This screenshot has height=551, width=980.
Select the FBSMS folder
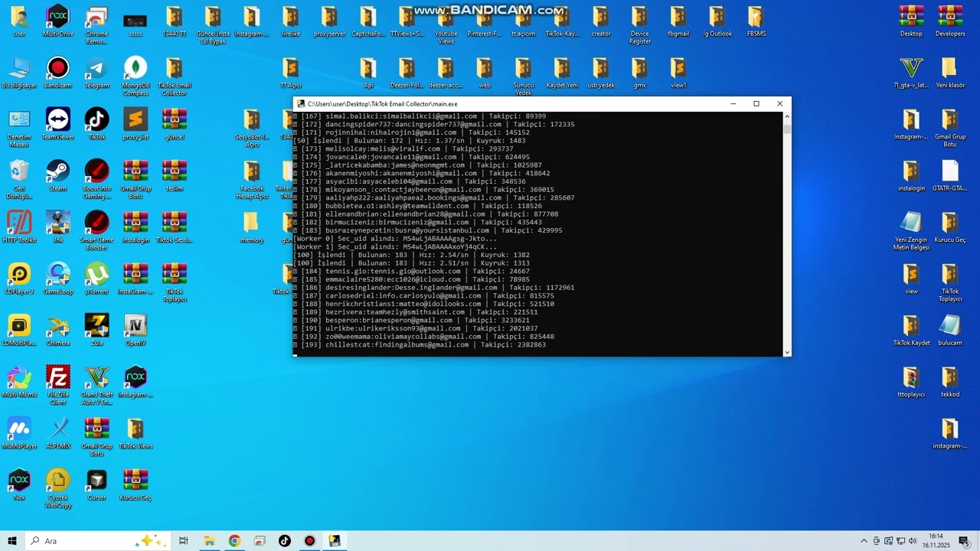tap(756, 22)
